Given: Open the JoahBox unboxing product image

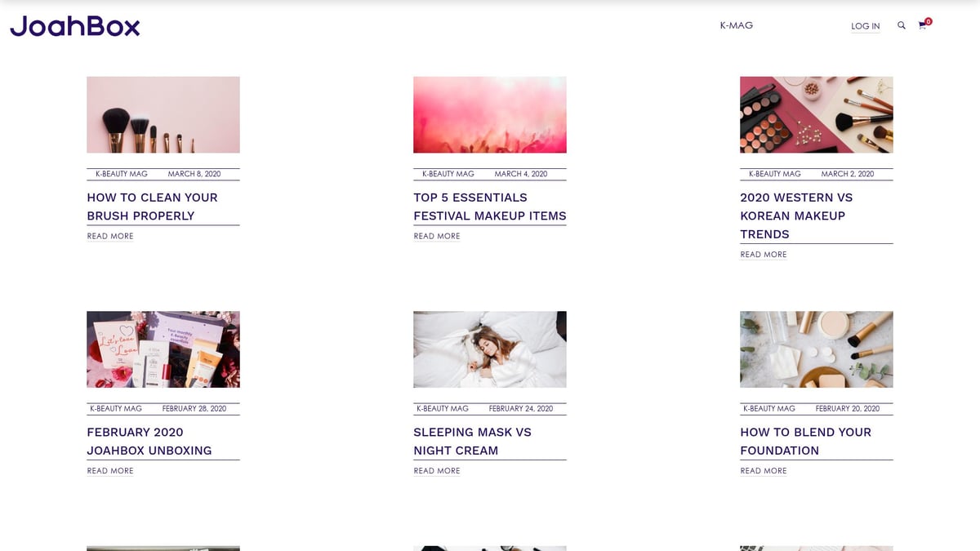Looking at the screenshot, I should (163, 349).
